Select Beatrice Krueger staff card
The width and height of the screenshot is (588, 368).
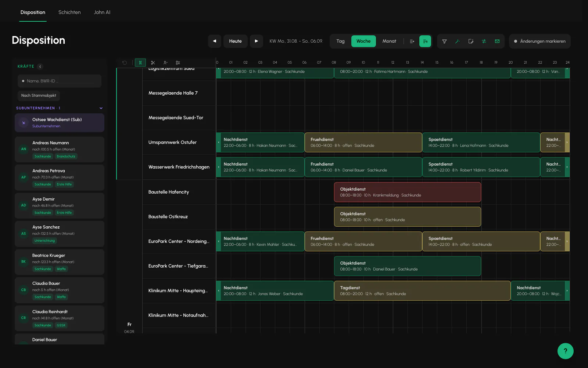click(60, 262)
